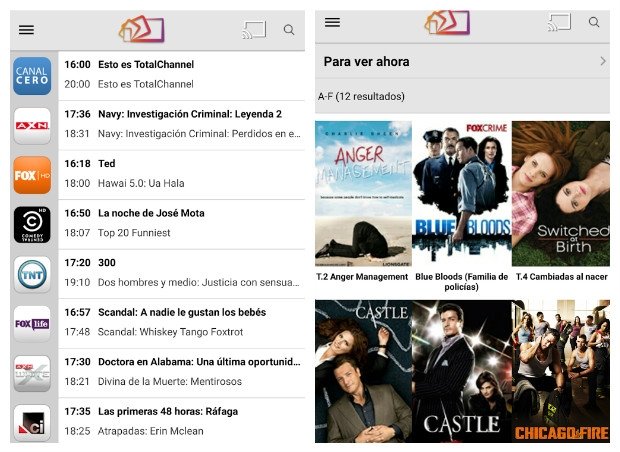Viewport: 620px width, 452px height.
Task: Select TNT channel icon
Action: coord(32,274)
